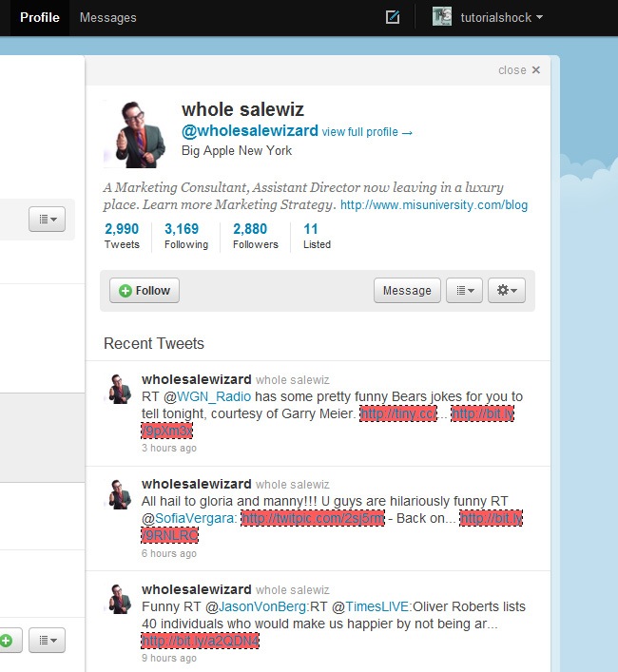Click view full profile link

pyautogui.click(x=367, y=132)
